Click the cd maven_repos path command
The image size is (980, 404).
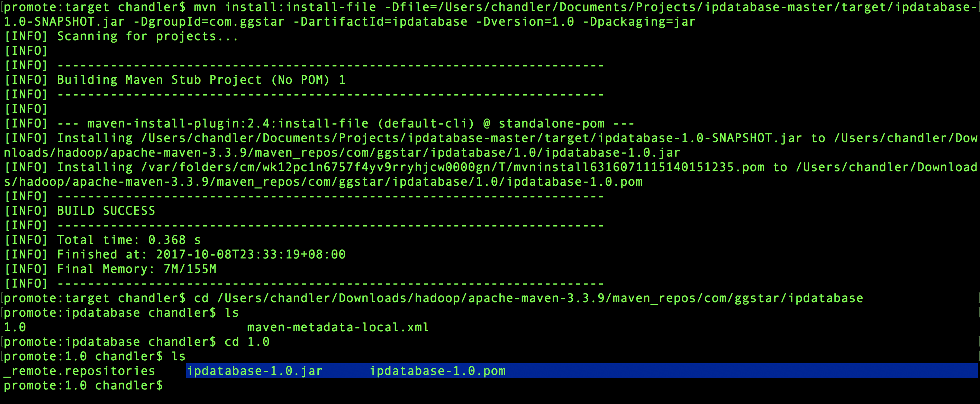coord(528,298)
